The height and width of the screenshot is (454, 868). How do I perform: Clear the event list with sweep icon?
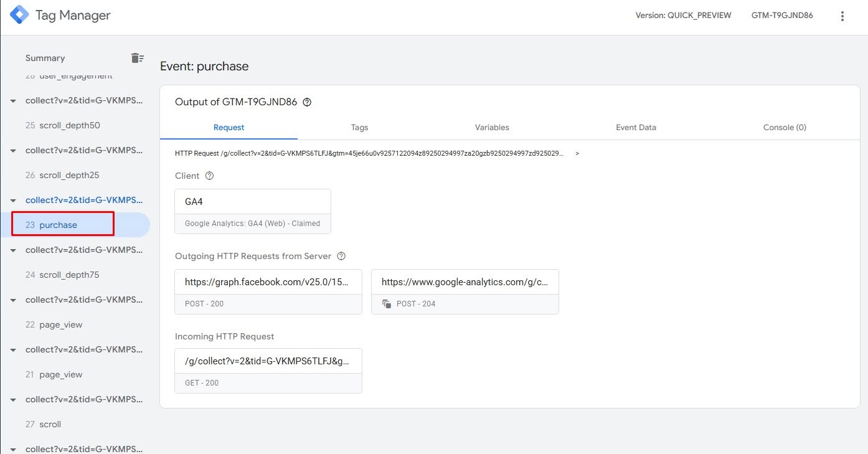pos(138,58)
